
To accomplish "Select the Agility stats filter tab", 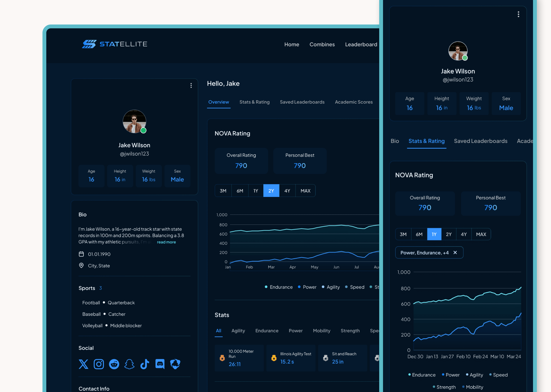I will tap(238, 331).
